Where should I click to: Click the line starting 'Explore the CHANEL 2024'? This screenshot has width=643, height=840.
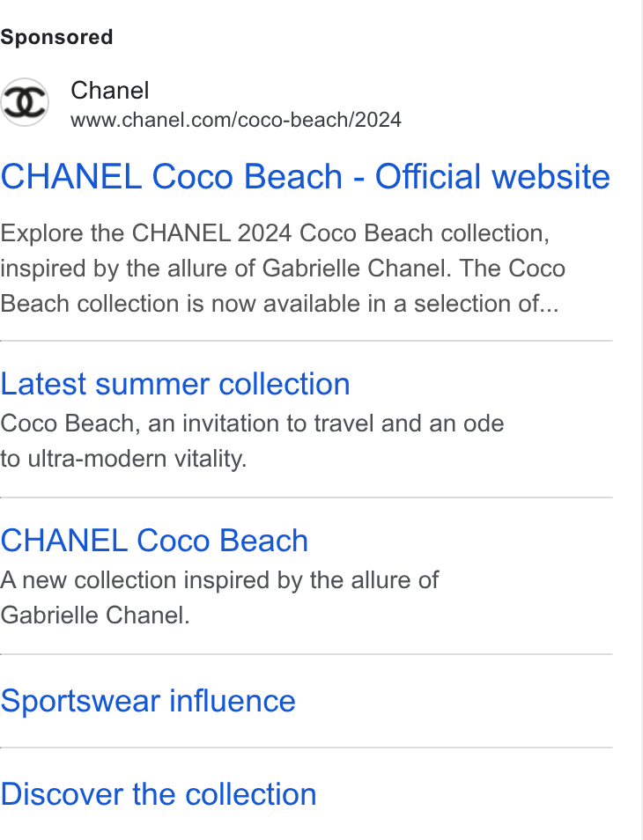coord(275,233)
